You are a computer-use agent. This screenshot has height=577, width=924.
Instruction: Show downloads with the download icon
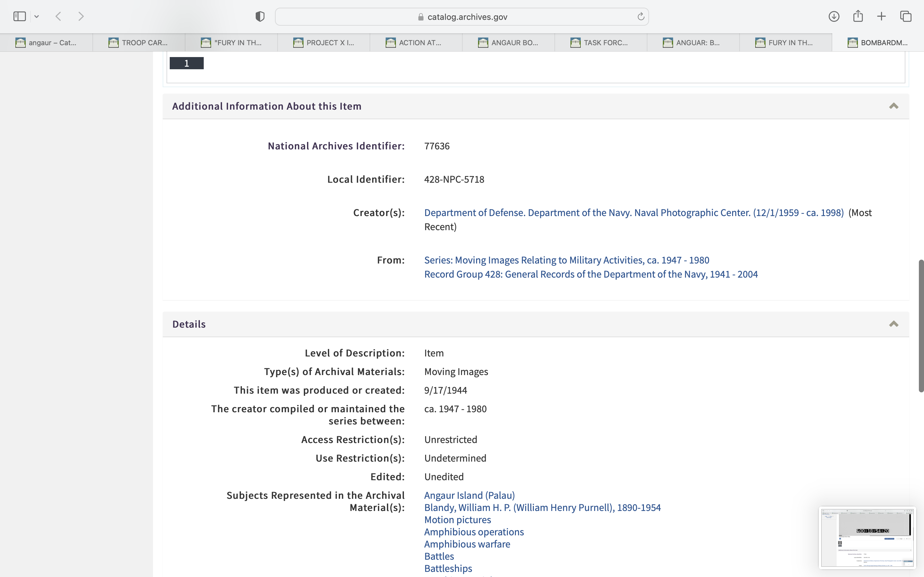point(834,16)
